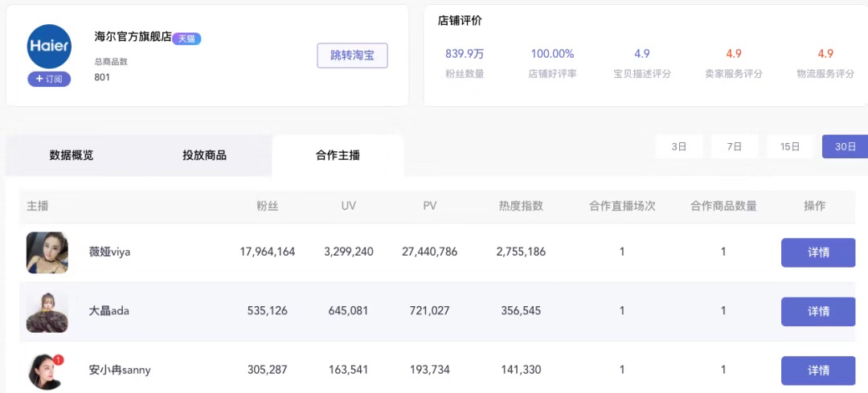868x393 pixels.
Task: Click the 100.00% store rating value
Action: point(552,54)
